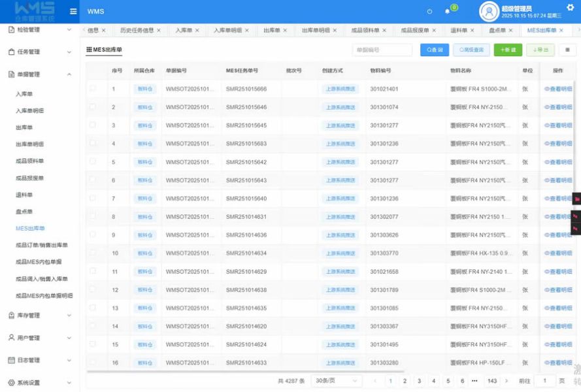This screenshot has width=581, height=392.
Task: Open the notification bell icon
Action: [447, 12]
